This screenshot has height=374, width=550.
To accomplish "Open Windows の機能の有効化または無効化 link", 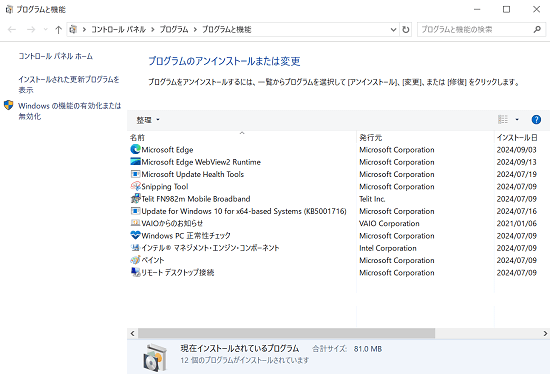I will [x=69, y=111].
